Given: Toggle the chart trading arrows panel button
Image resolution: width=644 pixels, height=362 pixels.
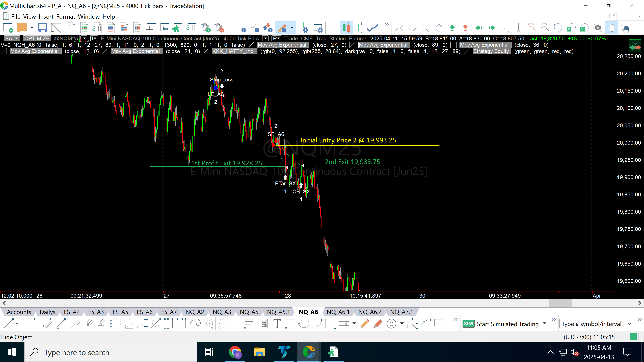Looking at the screenshot, I should (635, 45).
